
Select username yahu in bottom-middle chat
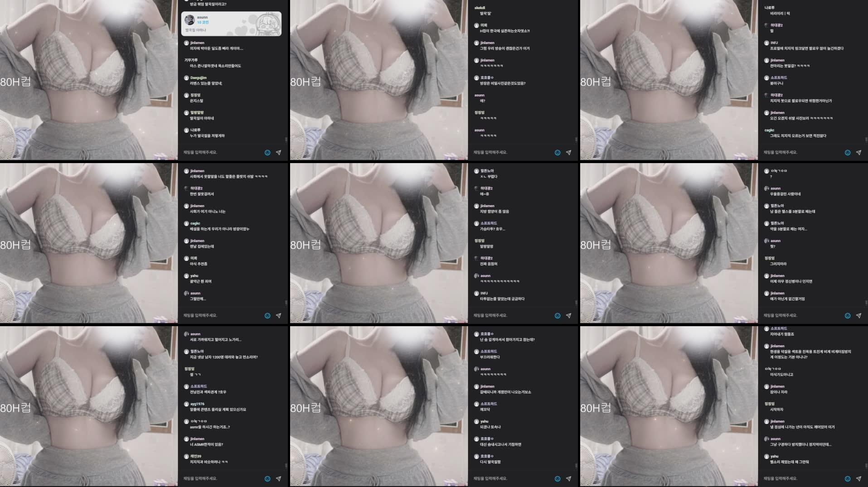pos(485,422)
